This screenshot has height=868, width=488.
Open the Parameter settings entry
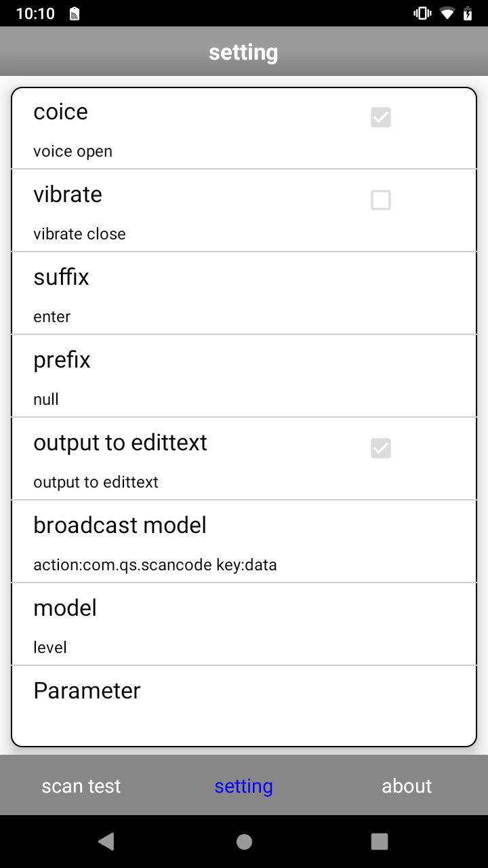pyautogui.click(x=244, y=698)
